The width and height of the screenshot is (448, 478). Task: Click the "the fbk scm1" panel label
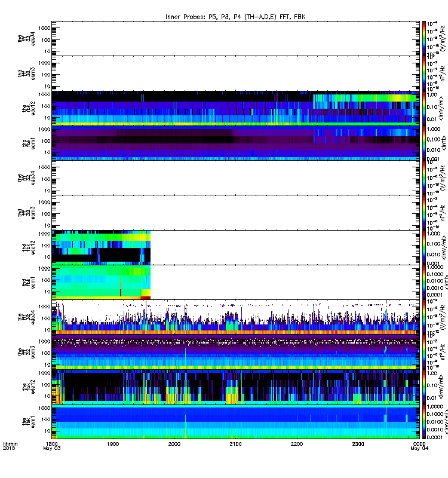(29, 422)
